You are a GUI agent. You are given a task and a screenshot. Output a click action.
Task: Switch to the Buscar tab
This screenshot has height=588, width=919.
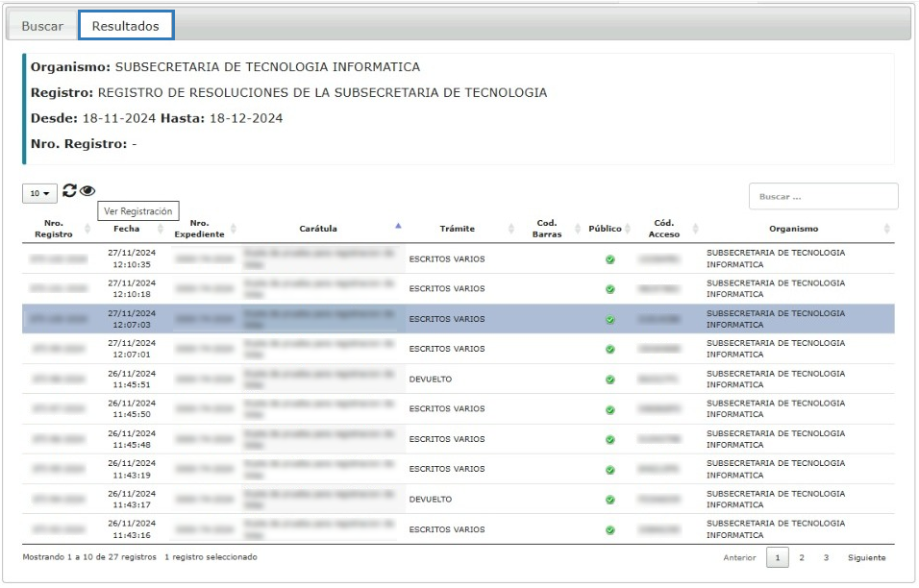click(x=42, y=26)
